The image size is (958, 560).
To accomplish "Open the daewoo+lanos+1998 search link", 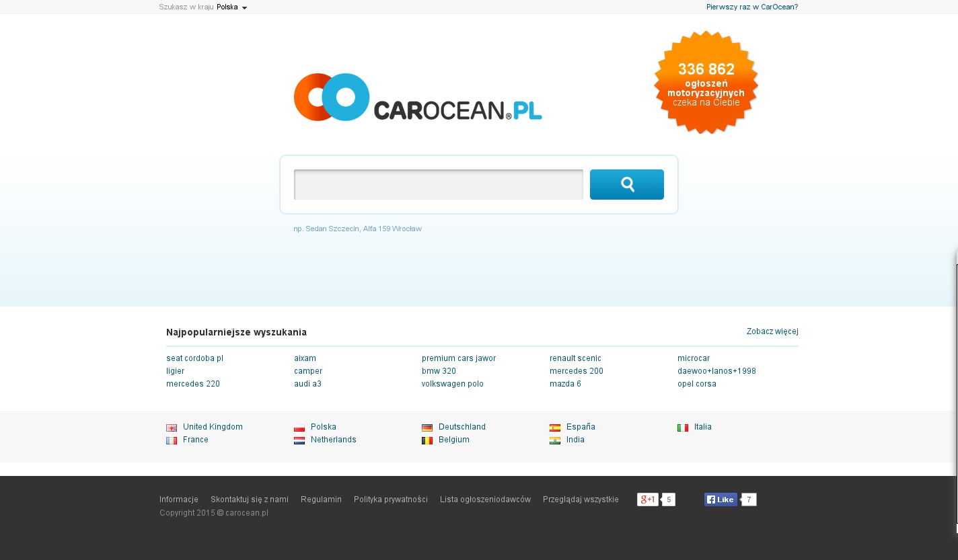I will click(716, 371).
